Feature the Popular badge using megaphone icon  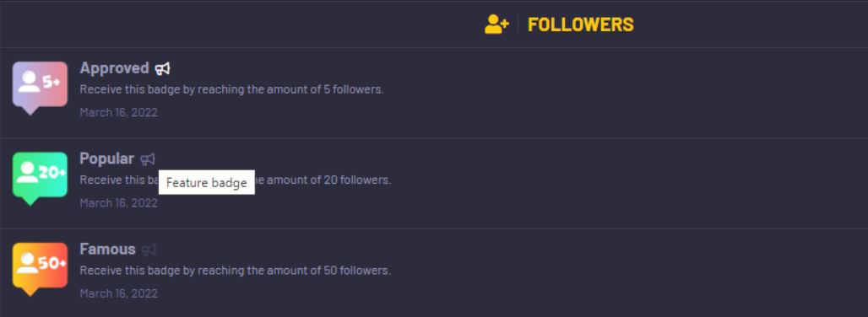pos(148,159)
